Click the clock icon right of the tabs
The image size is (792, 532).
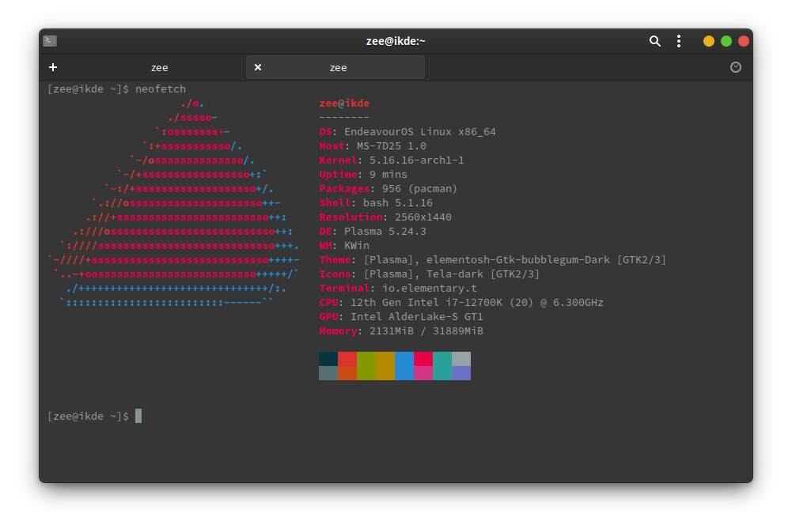(735, 67)
